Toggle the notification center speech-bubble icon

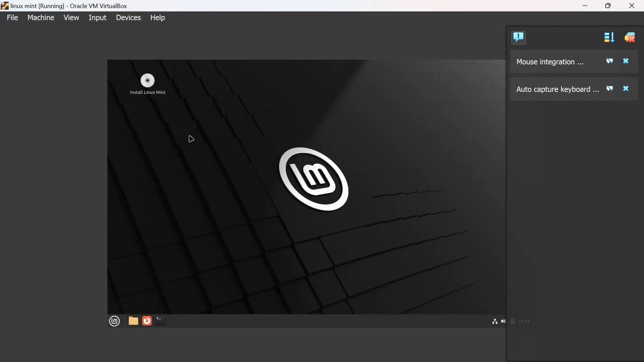coord(519,37)
